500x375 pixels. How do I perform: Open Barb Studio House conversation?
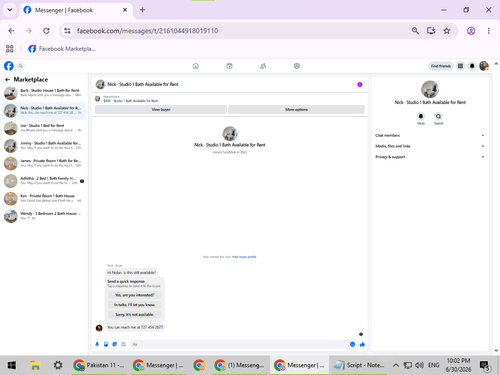(x=44, y=93)
